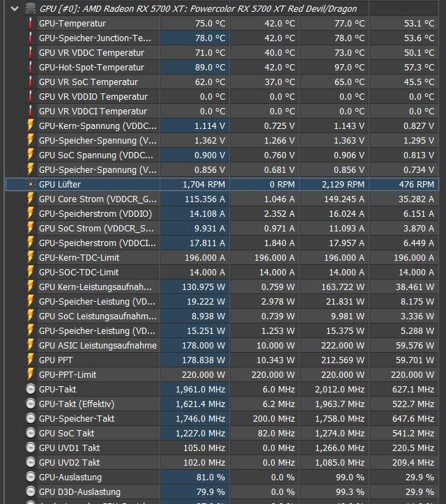Click the 81.0 % GPU utilization value

pyautogui.click(x=210, y=477)
